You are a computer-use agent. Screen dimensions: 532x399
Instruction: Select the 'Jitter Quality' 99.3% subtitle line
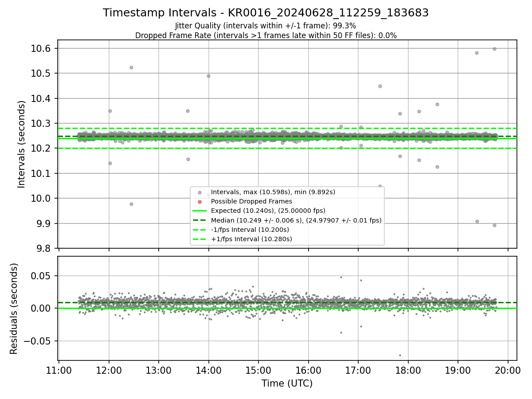click(x=266, y=26)
